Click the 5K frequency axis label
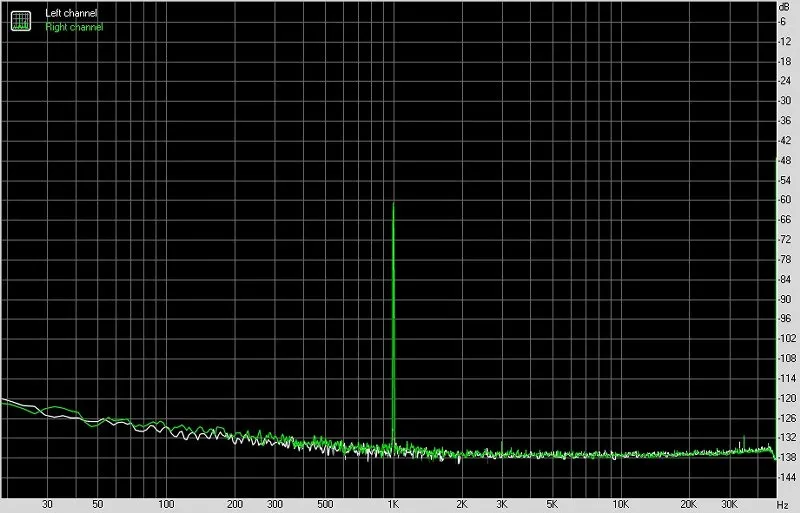Image resolution: width=800 pixels, height=513 pixels. pos(552,504)
